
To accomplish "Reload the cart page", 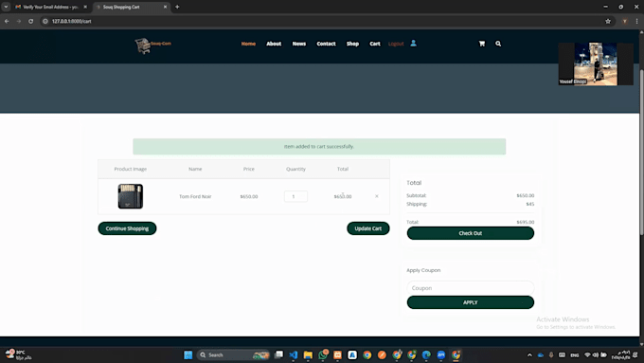I will 31,21.
